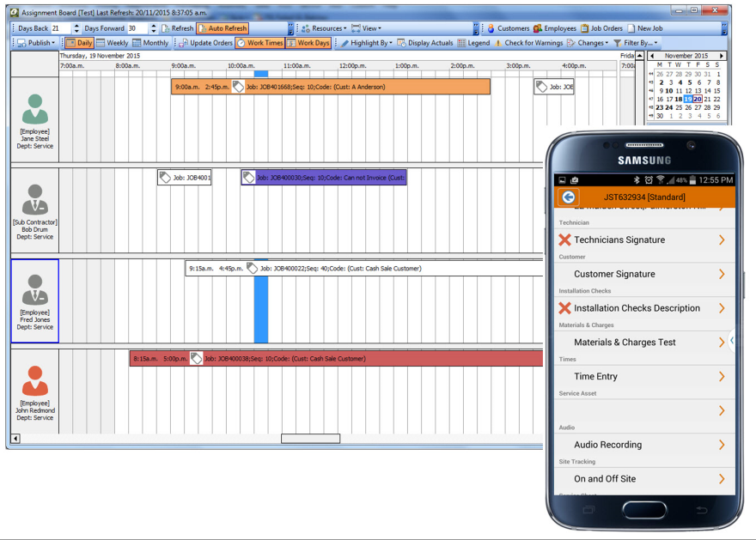The height and width of the screenshot is (540, 756).
Task: Open the Customers list
Action: pos(509,28)
